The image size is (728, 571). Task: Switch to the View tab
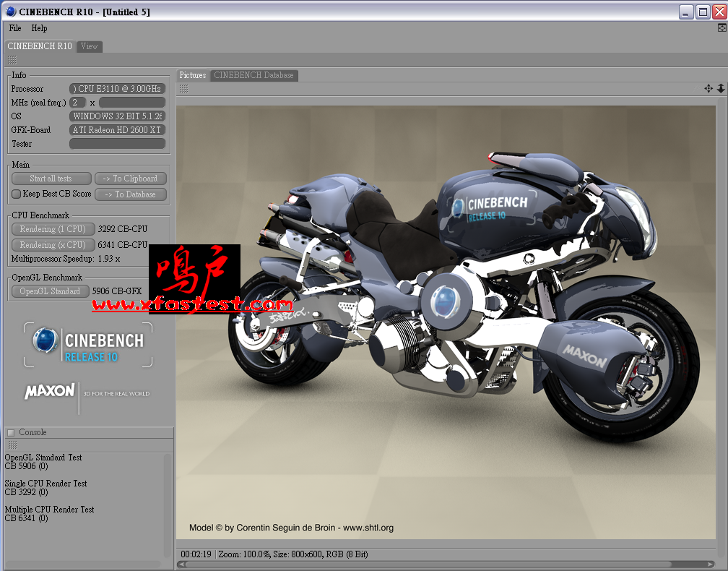pos(90,46)
